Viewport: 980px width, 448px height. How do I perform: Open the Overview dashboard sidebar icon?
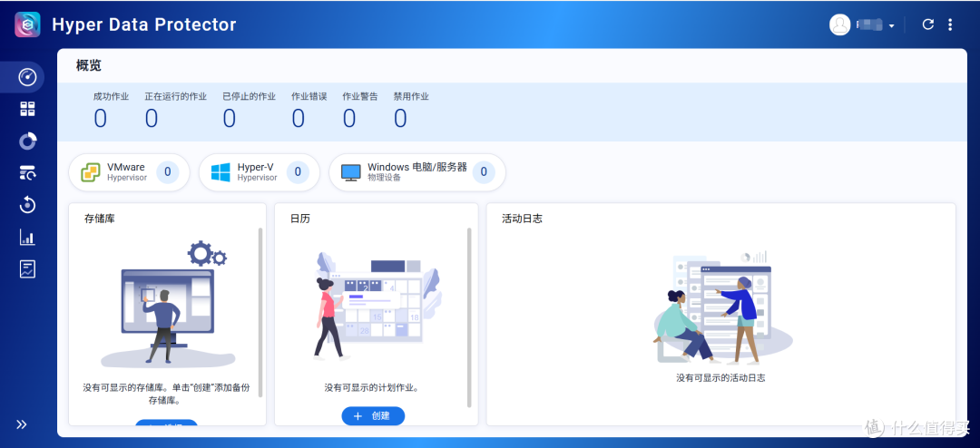[27, 77]
